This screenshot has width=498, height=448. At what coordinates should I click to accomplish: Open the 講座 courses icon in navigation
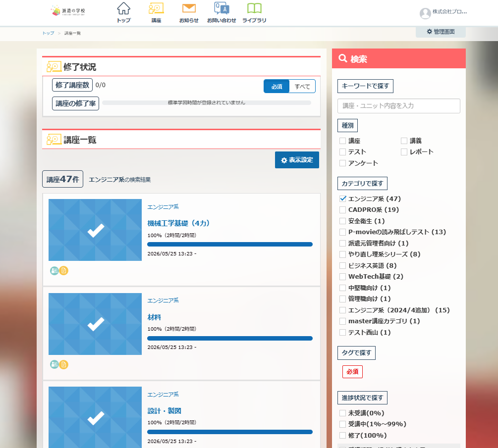(x=156, y=9)
